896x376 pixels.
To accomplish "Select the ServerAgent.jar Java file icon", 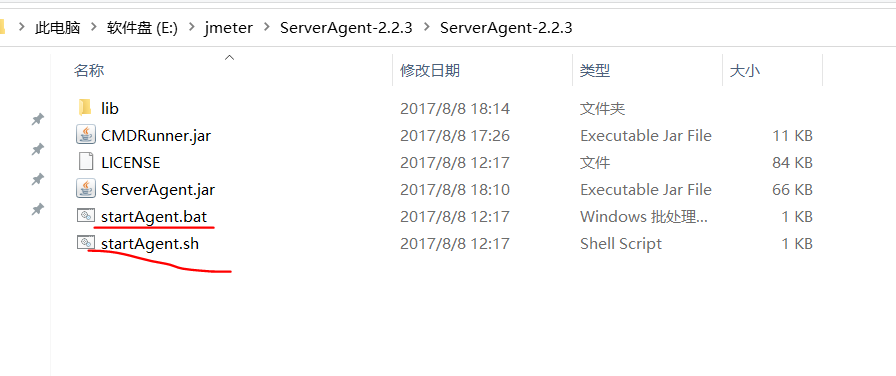I will [x=85, y=189].
